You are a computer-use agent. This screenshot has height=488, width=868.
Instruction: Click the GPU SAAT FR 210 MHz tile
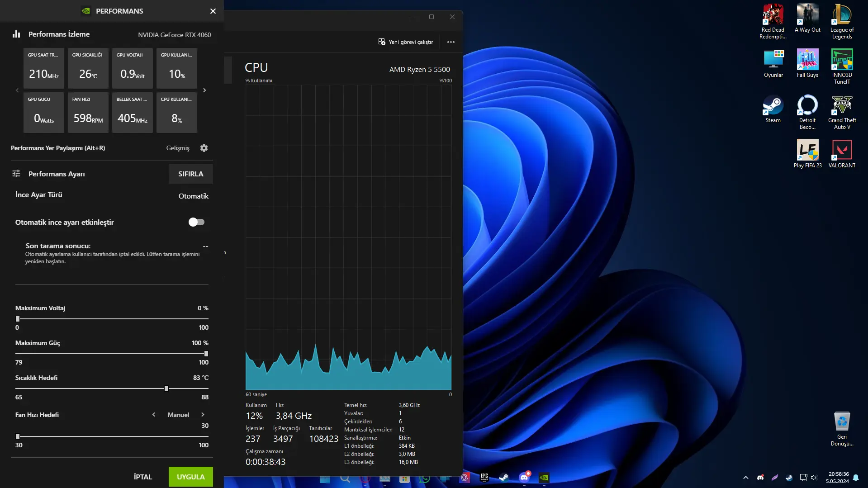tap(44, 68)
